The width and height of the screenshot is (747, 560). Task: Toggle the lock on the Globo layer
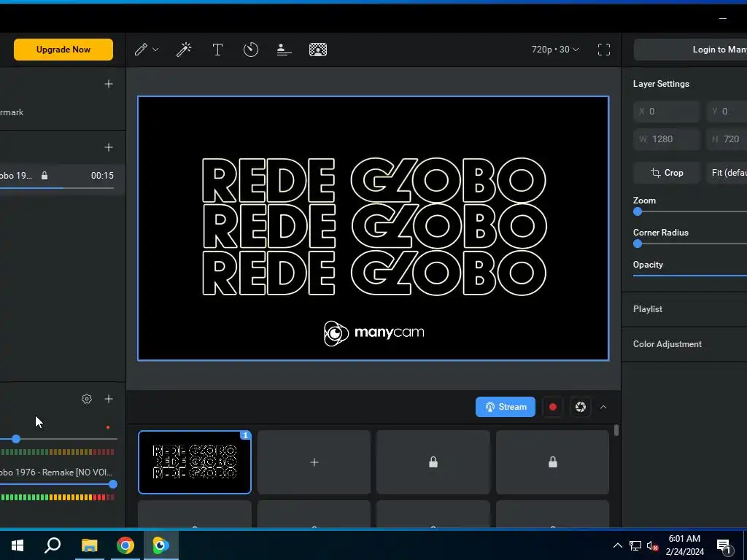[44, 176]
